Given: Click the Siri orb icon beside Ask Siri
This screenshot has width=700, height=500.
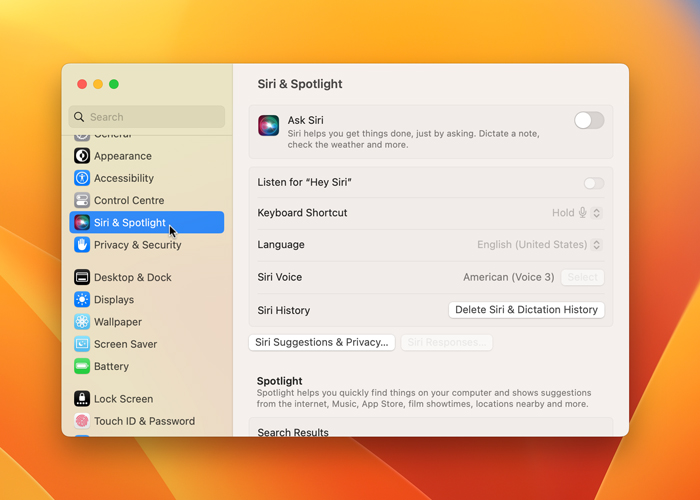Looking at the screenshot, I should tap(269, 125).
